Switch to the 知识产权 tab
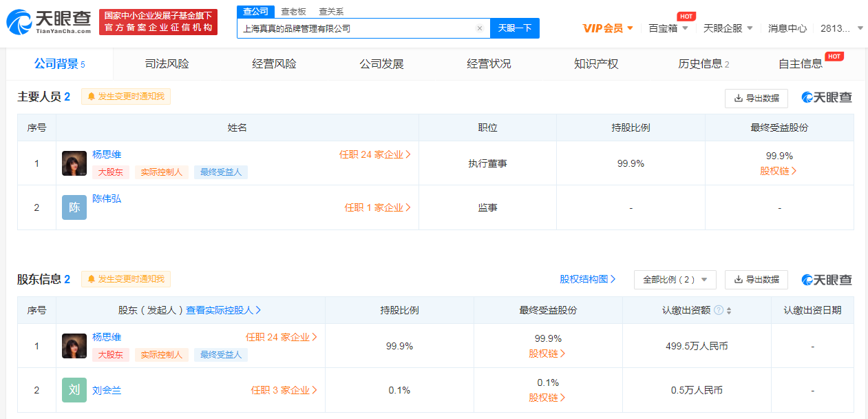The image size is (868, 419). [x=596, y=64]
